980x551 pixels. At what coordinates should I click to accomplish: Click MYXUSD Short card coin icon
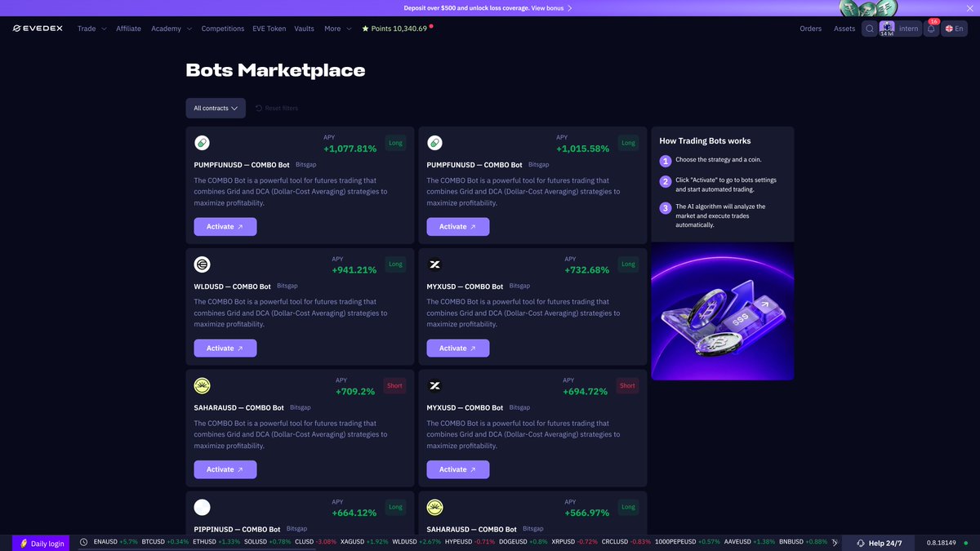click(x=434, y=386)
